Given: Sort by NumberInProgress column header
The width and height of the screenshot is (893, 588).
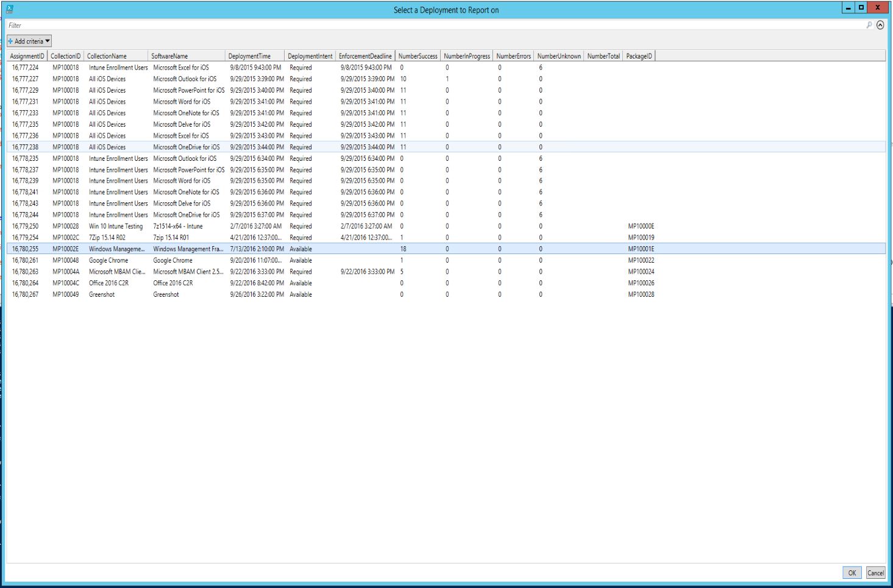Looking at the screenshot, I should 467,56.
